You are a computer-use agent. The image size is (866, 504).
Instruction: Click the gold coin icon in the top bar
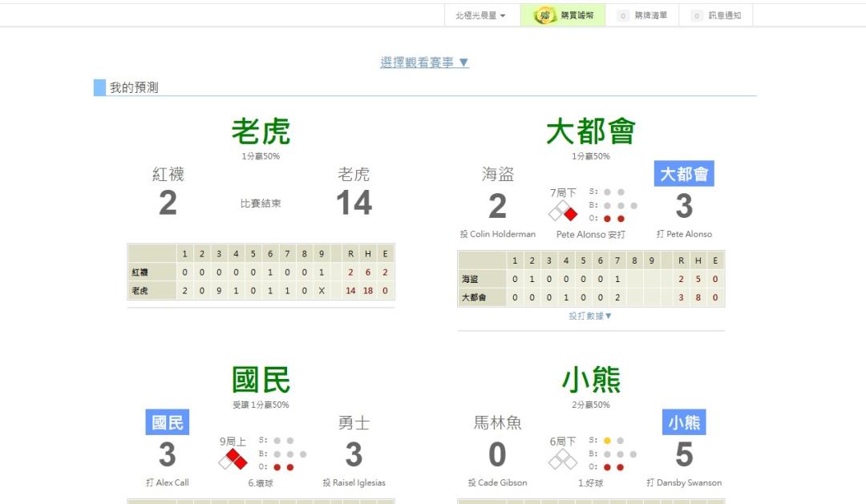[544, 15]
